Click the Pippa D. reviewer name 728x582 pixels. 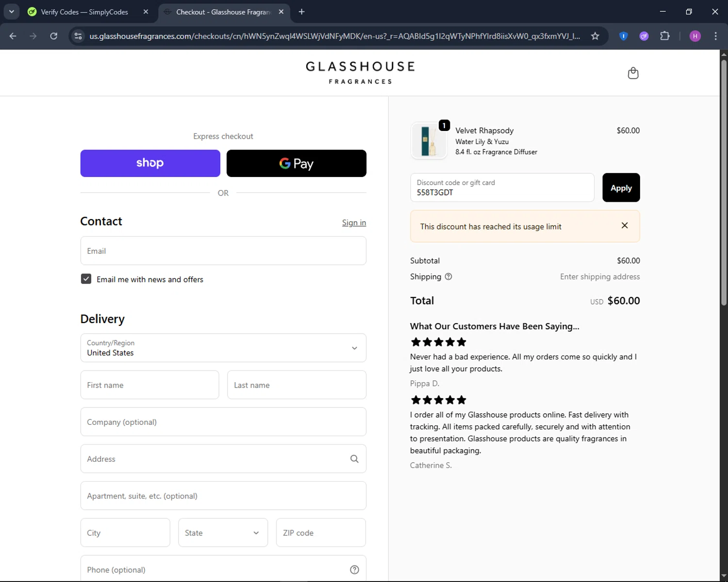click(425, 383)
